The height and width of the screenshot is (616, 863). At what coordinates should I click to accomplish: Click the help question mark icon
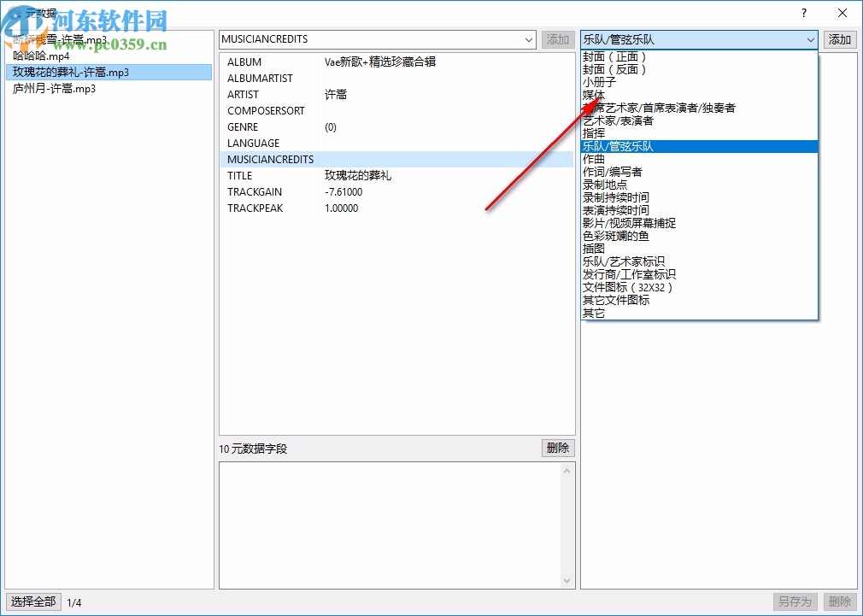click(x=801, y=13)
